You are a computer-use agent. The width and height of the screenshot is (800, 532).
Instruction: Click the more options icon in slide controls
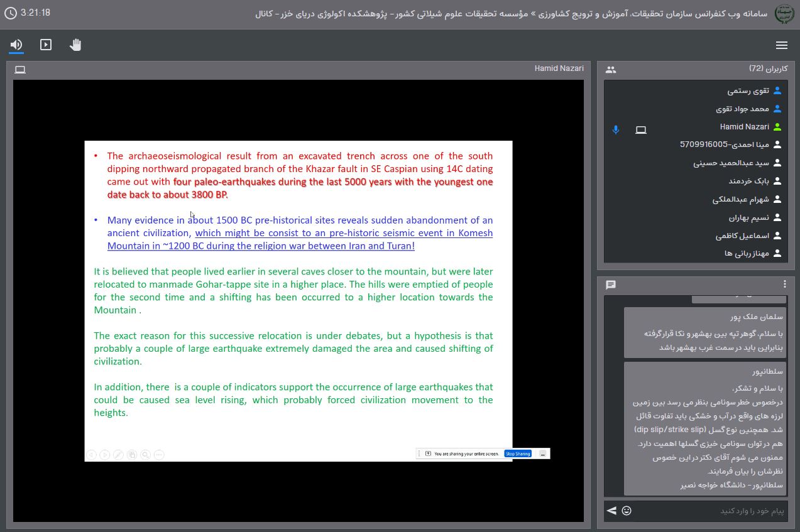click(159, 455)
